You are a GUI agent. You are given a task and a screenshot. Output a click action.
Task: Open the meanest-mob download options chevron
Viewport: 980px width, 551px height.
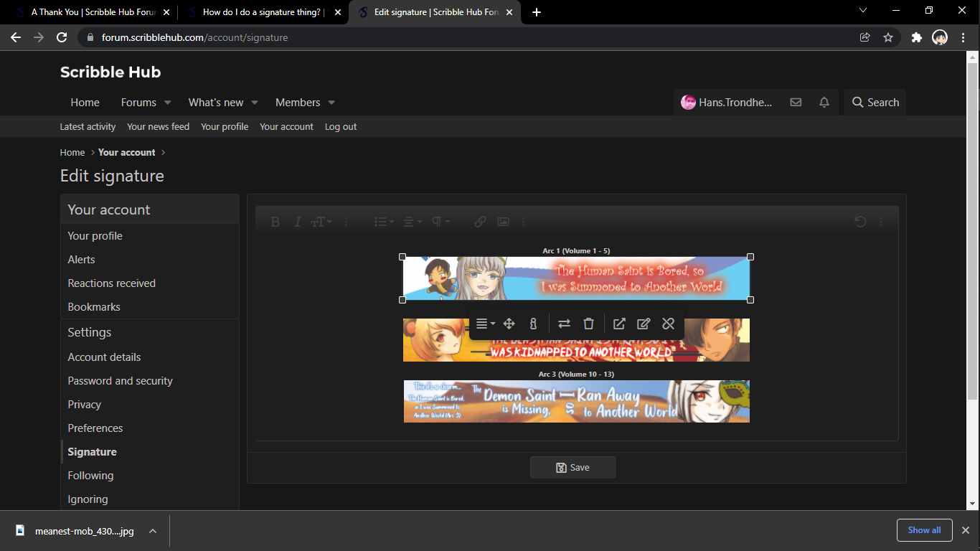(x=153, y=531)
